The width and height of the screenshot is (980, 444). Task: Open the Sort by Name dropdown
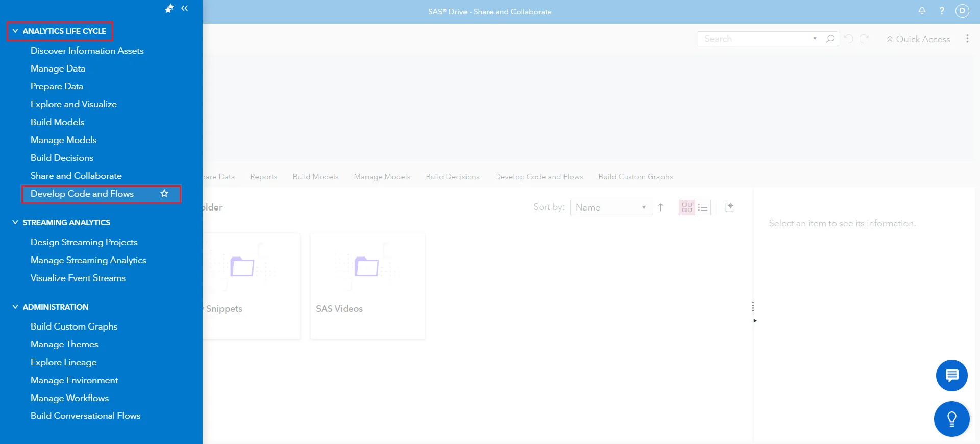point(611,207)
